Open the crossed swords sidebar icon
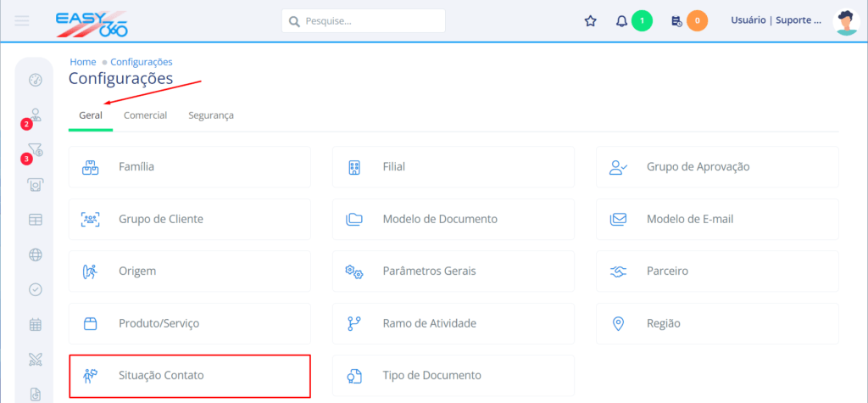868x403 pixels. tap(36, 359)
